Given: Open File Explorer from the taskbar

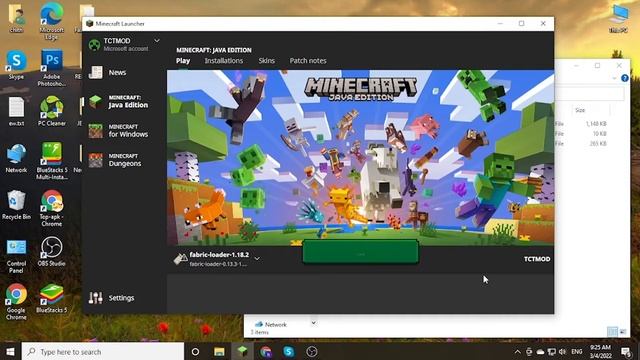Looking at the screenshot, I should pyautogui.click(x=219, y=351).
